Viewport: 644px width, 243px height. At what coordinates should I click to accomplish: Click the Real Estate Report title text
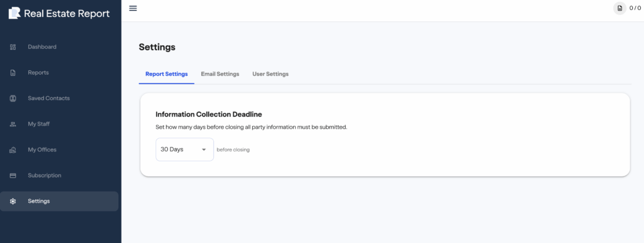[x=67, y=14]
